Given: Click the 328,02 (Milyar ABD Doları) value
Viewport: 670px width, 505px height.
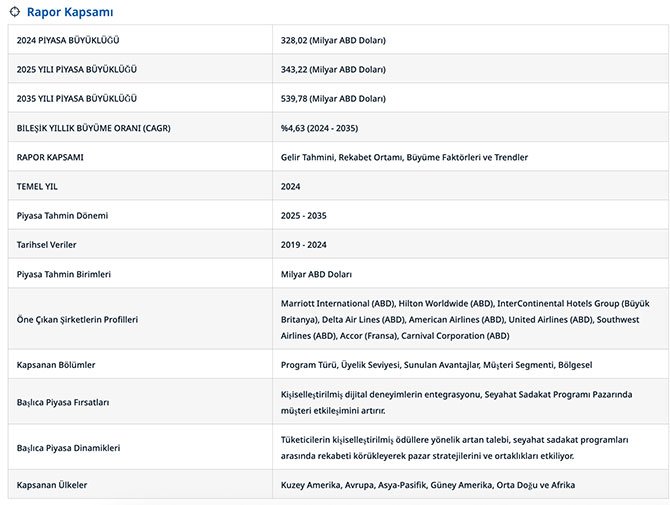Looking at the screenshot, I should pos(333,40).
